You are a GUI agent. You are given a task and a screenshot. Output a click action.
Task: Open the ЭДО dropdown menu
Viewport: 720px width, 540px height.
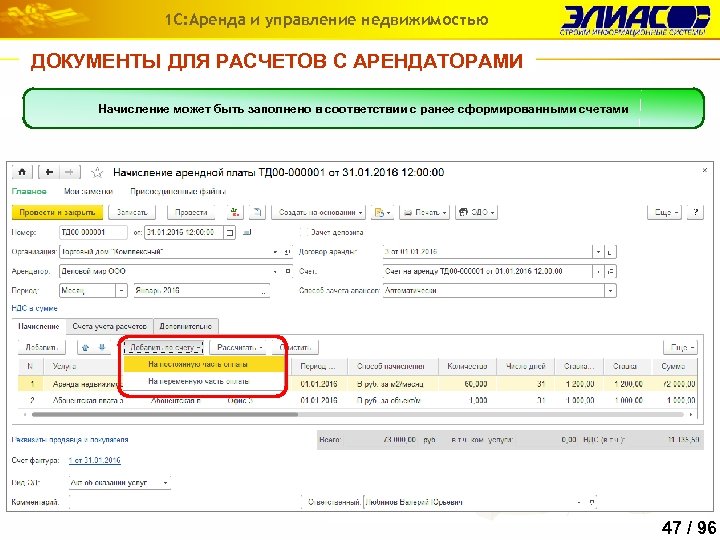pyautogui.click(x=476, y=212)
